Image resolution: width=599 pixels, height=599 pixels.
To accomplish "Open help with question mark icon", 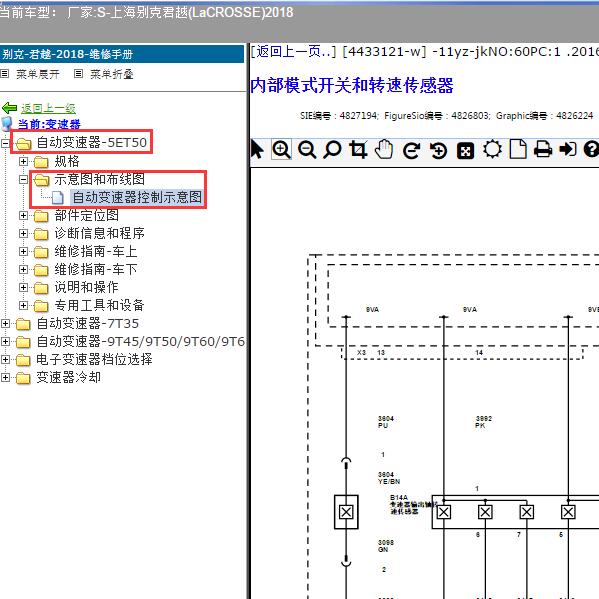I will [591, 149].
